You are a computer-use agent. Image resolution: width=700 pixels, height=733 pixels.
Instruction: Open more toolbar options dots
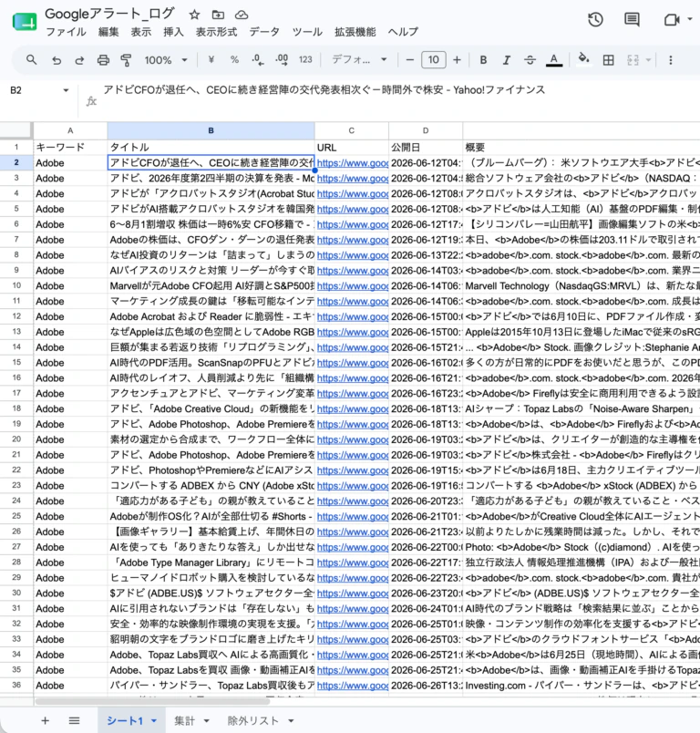tap(671, 60)
